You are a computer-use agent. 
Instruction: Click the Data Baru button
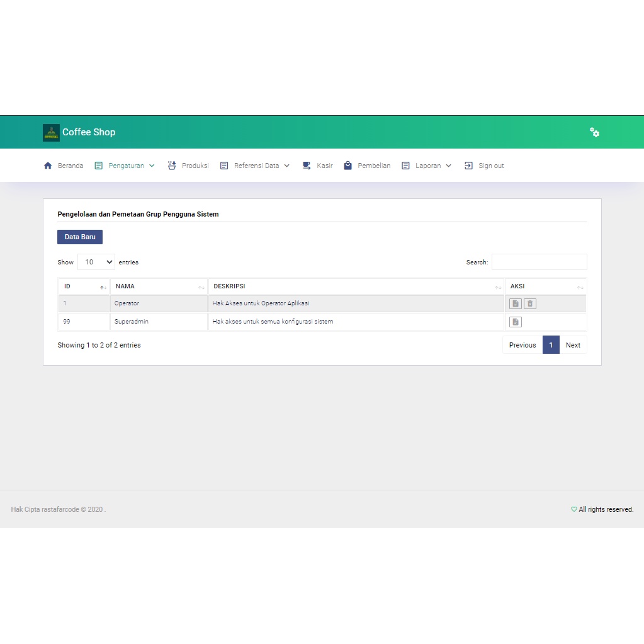[x=80, y=237]
